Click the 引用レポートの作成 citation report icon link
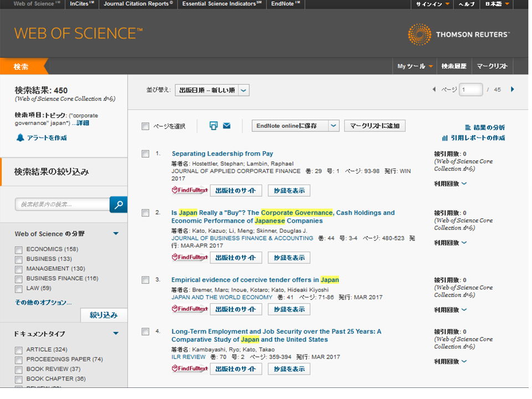Screen dimensions: 532x399 point(473,138)
